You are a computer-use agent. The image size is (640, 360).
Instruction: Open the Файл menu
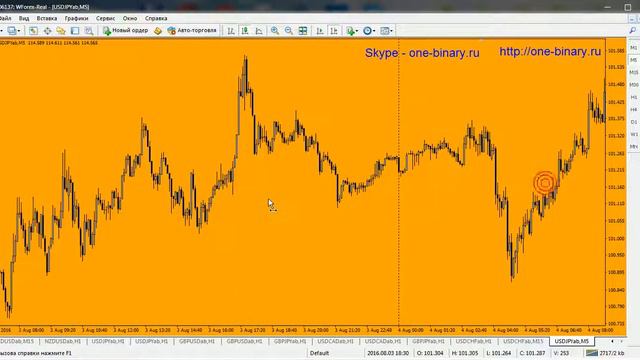click(5, 18)
